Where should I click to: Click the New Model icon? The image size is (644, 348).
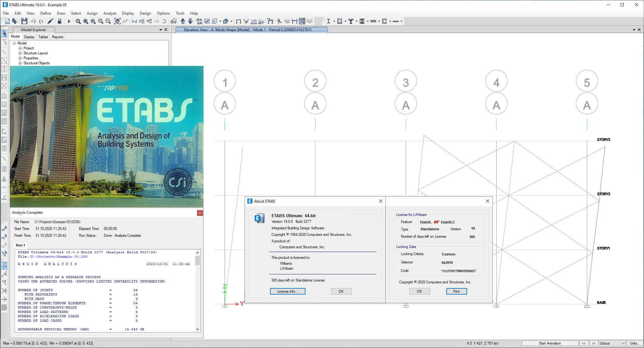click(7, 21)
